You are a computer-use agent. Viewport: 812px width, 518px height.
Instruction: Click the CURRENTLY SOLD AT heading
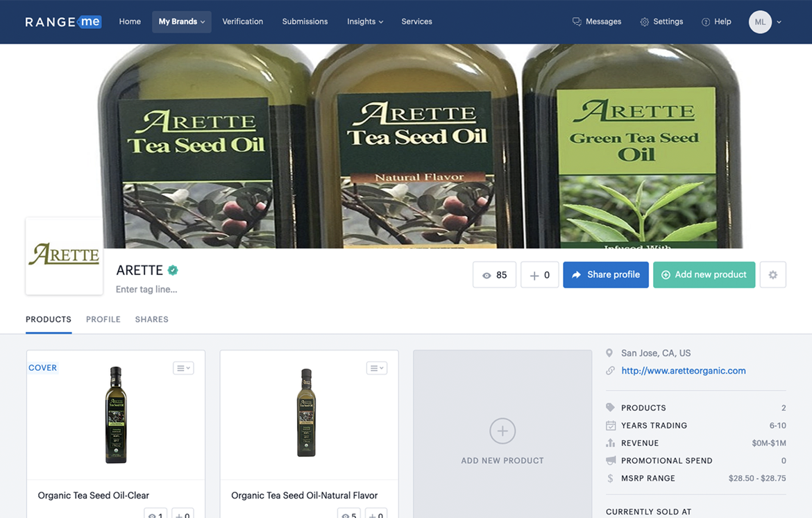(x=648, y=511)
